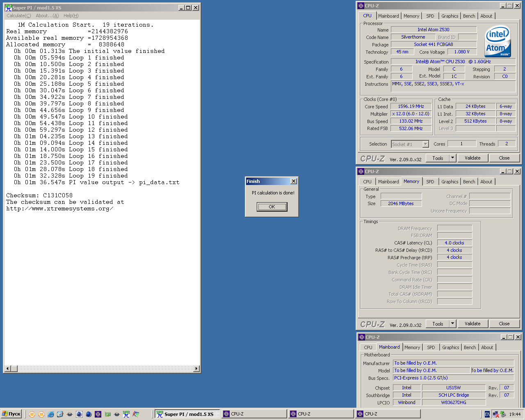Open Bench tab in the CPU-Z CPU window
The height and width of the screenshot is (420, 525).
coord(469,16)
